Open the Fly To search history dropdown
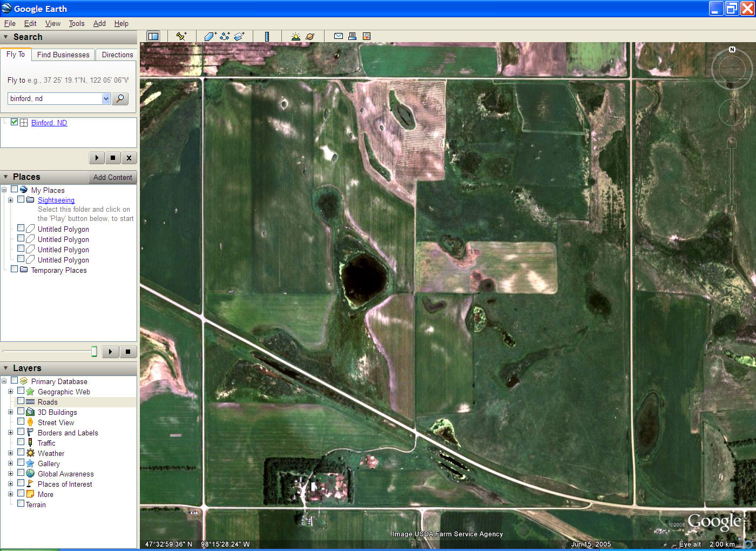The height and width of the screenshot is (551, 756). click(x=106, y=98)
